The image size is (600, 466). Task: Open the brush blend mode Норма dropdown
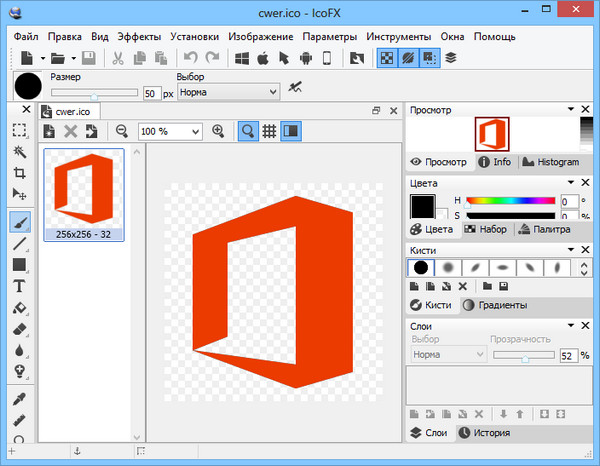point(228,92)
